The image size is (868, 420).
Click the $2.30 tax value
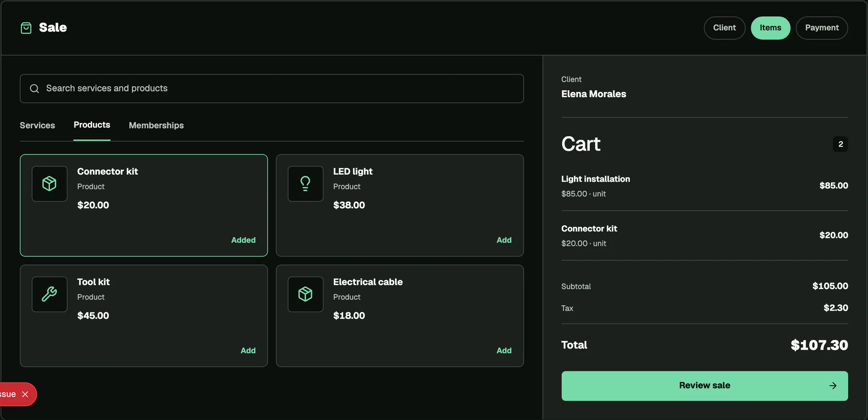point(836,308)
